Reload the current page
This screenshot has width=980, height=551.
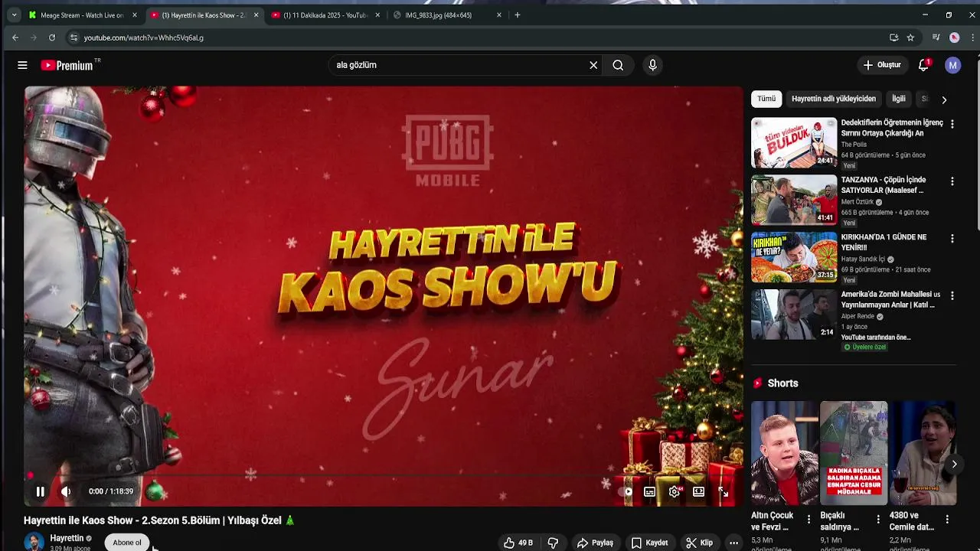point(52,37)
